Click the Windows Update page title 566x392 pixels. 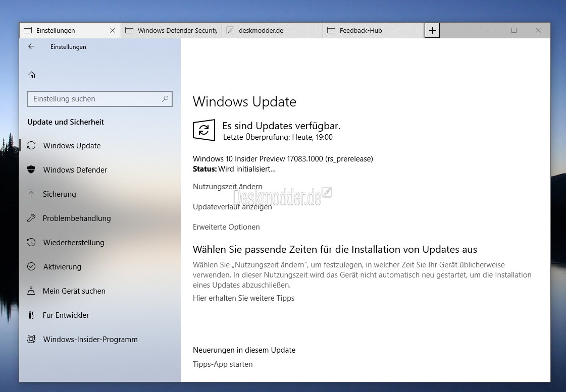click(x=244, y=102)
